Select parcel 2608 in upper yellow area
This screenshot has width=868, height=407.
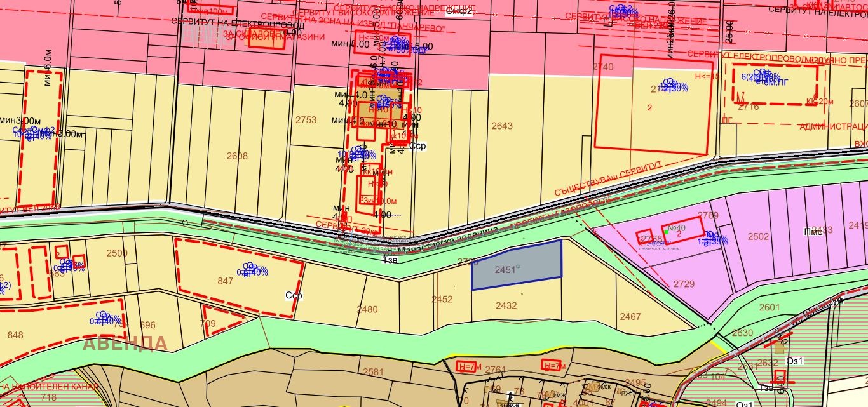point(237,156)
